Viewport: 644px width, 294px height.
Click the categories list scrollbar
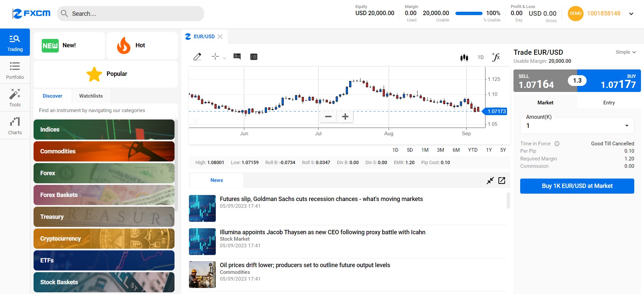point(177,165)
